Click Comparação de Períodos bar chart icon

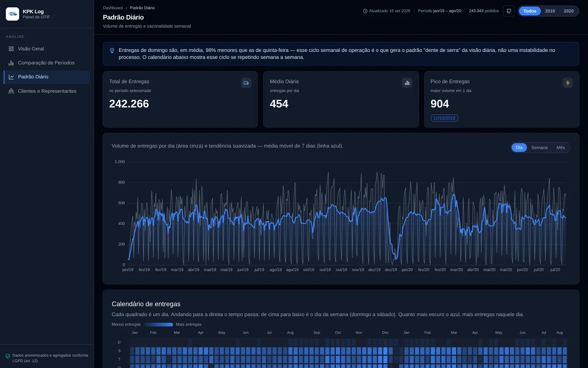tap(11, 63)
